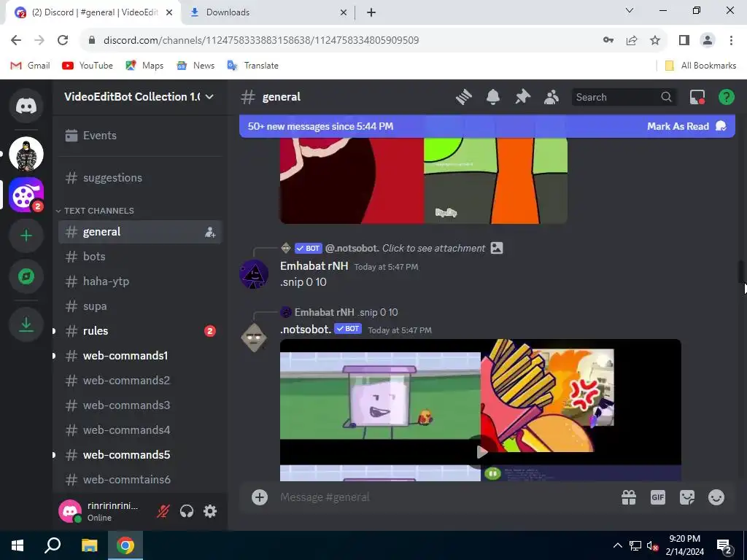Close the Discord browser tab
This screenshot has height=560, width=747.
coord(169,12)
